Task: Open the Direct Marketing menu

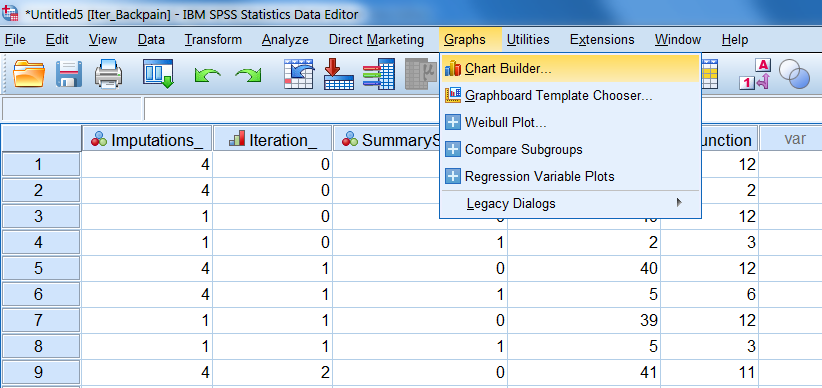Action: (376, 40)
